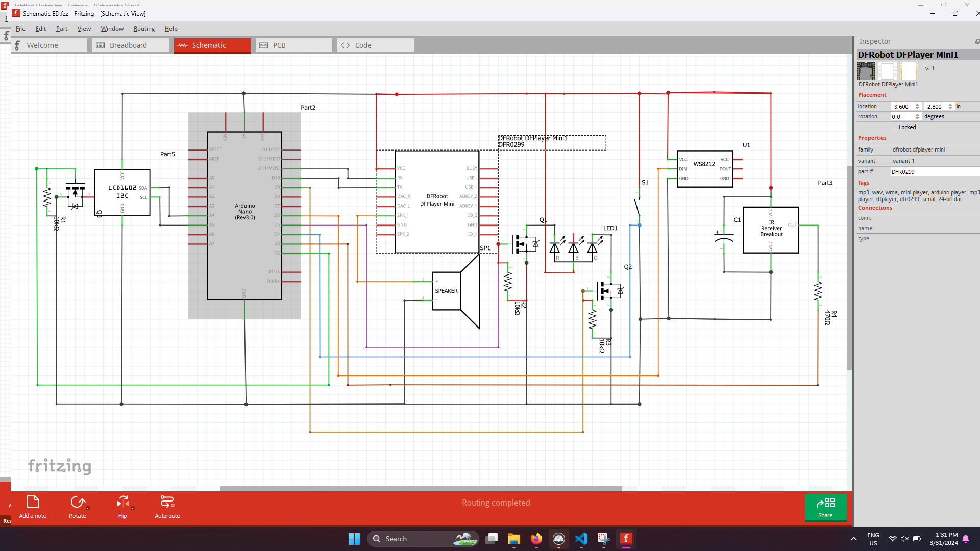Screen dimensions: 980x551
Task: Open the volume control in the tray
Action: coord(904,539)
